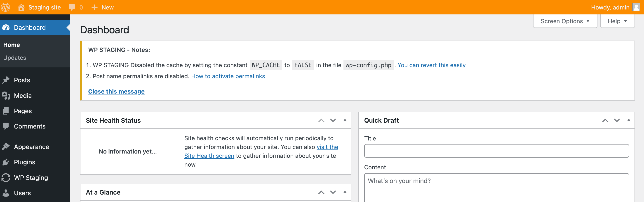This screenshot has height=202, width=644.
Task: Click 'Close this message' link
Action: click(116, 92)
